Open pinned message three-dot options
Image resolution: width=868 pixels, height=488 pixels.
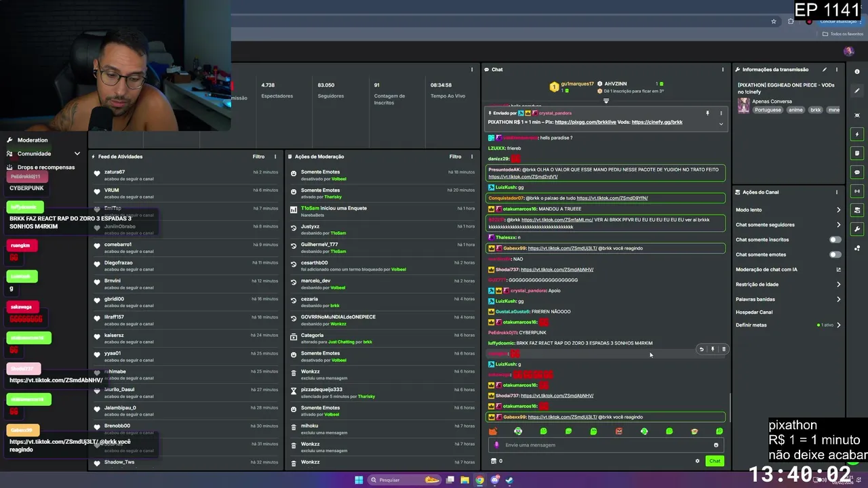tap(721, 113)
